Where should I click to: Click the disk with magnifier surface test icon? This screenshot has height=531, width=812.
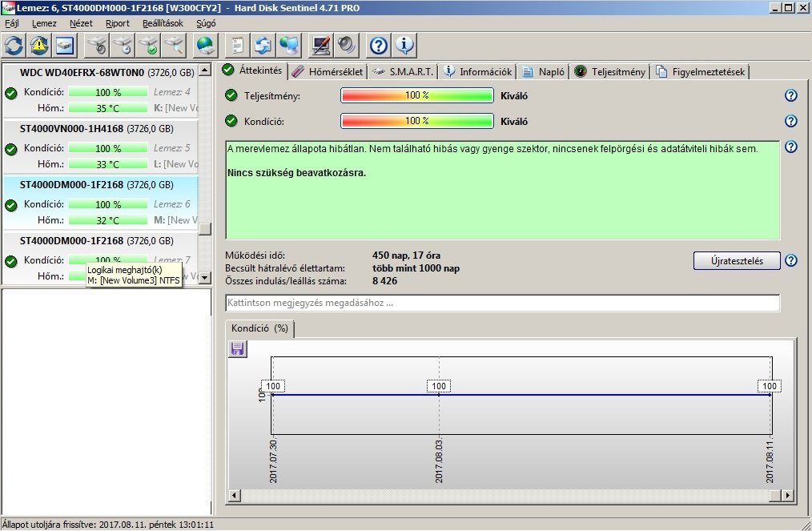click(x=174, y=46)
